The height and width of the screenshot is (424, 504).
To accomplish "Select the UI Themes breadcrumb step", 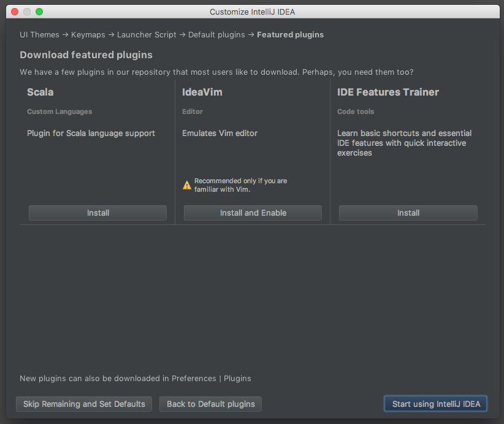I will pyautogui.click(x=39, y=35).
